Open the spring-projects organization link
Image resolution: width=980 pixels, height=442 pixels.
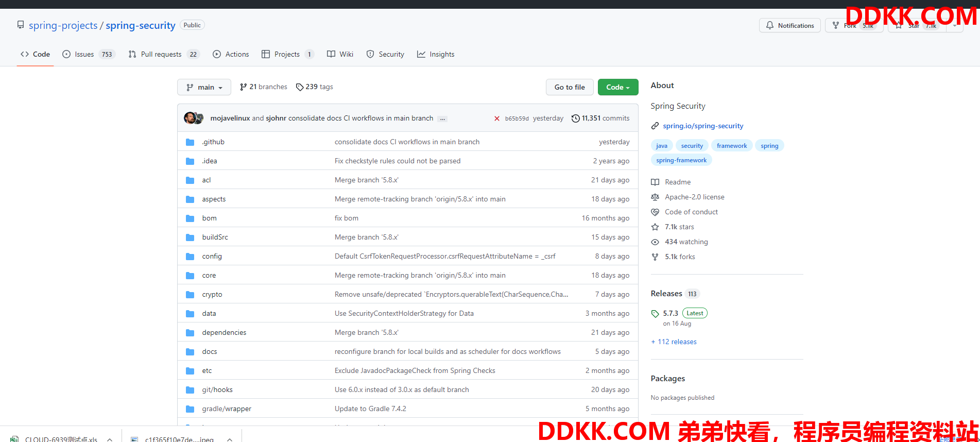[63, 25]
